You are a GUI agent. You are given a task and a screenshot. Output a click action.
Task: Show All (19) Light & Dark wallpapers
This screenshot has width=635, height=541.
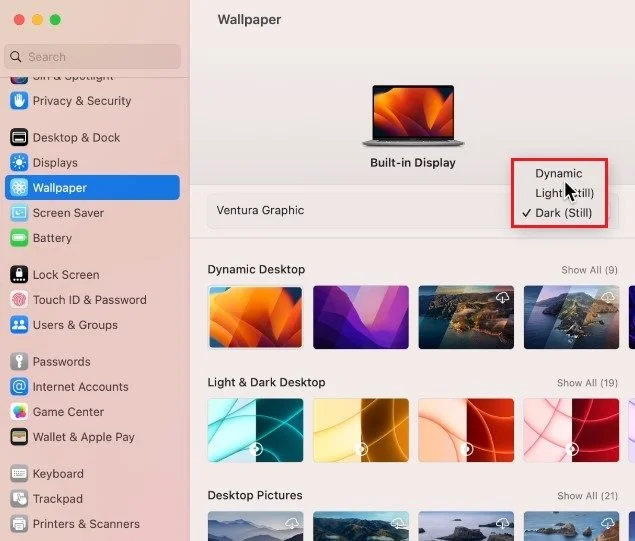pyautogui.click(x=587, y=383)
